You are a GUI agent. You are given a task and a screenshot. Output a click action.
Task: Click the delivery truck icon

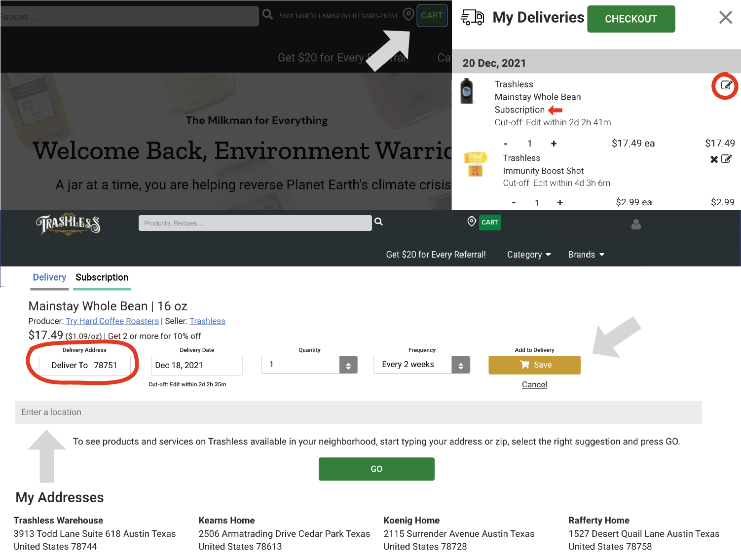[472, 17]
